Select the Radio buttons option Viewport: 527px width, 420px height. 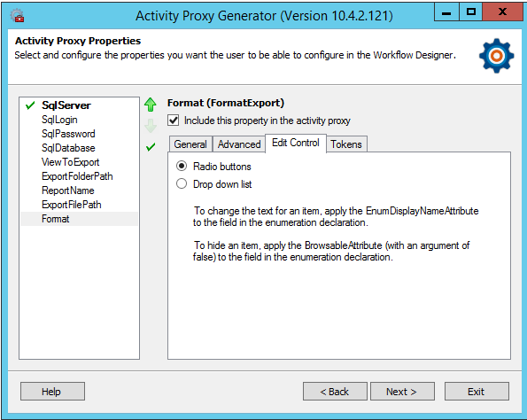click(x=182, y=166)
